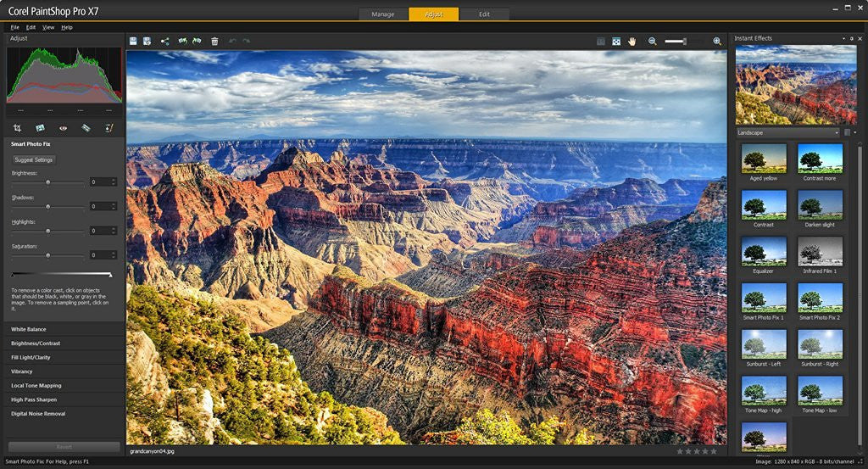The width and height of the screenshot is (868, 469).
Task: Select the Red Eye tool
Action: tap(63, 128)
